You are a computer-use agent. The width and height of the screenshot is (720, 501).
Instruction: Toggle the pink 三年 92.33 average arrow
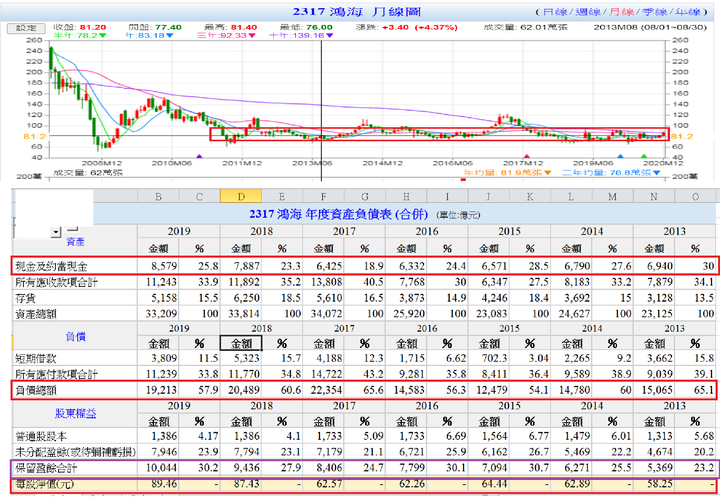252,35
